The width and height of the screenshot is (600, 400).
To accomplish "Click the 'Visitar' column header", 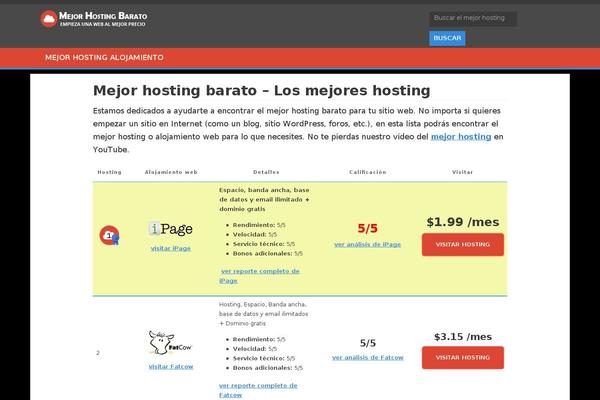I will click(x=462, y=172).
